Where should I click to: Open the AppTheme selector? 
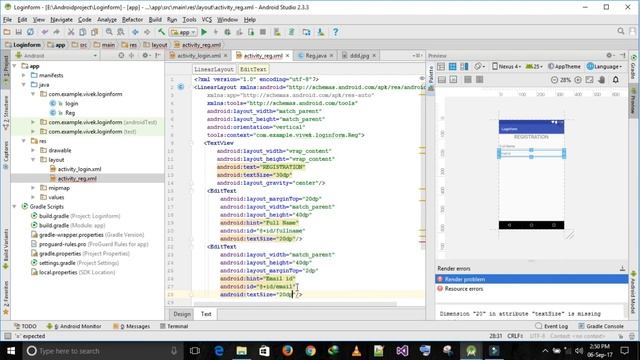(x=564, y=67)
